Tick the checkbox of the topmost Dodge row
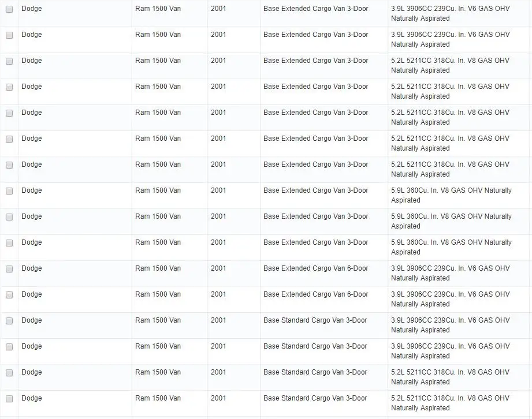The width and height of the screenshot is (532, 419). point(9,9)
